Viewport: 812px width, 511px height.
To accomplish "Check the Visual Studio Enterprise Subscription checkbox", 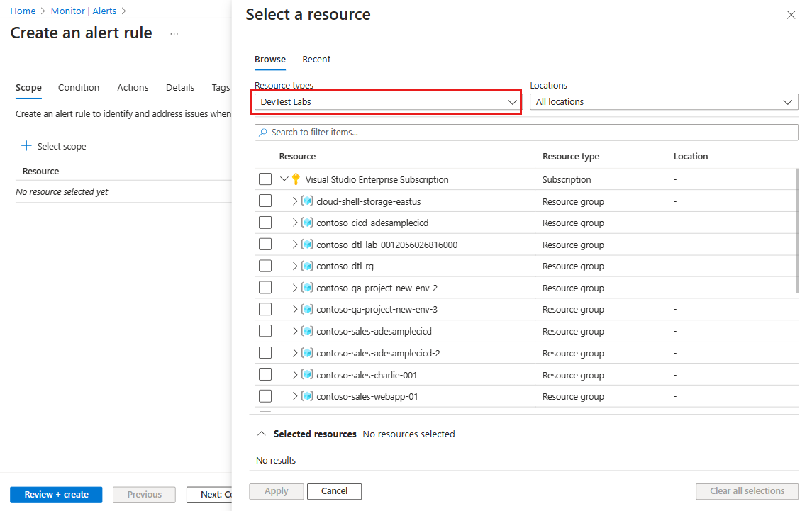I will coord(265,179).
